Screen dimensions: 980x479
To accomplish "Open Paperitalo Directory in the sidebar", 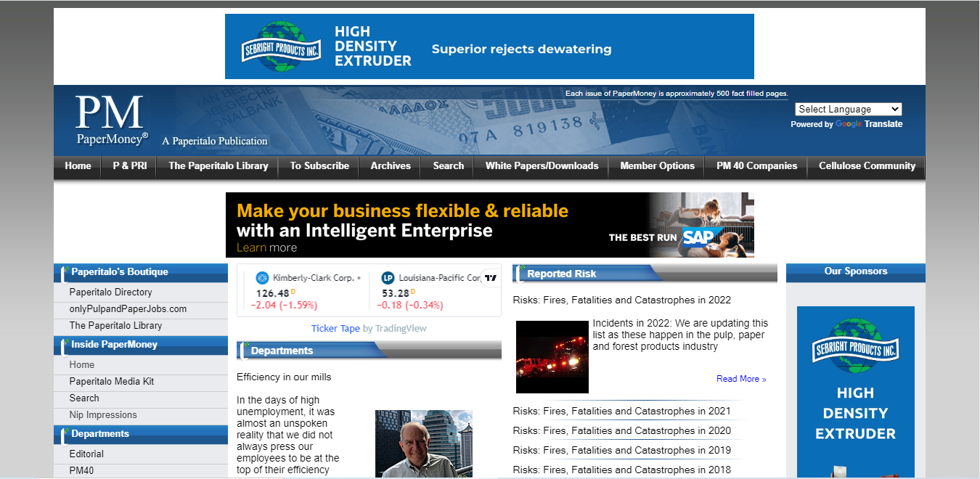I will 111,292.
